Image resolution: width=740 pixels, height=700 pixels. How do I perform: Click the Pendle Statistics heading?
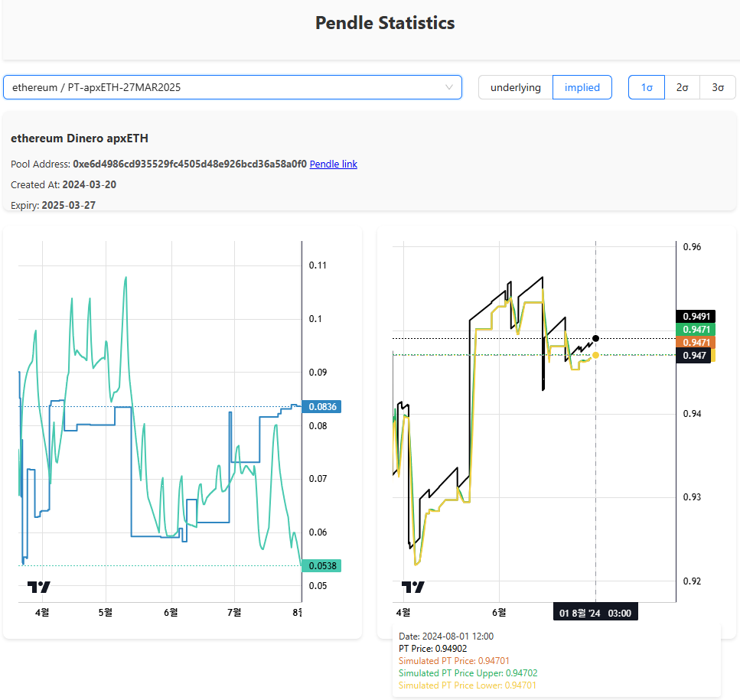click(385, 23)
